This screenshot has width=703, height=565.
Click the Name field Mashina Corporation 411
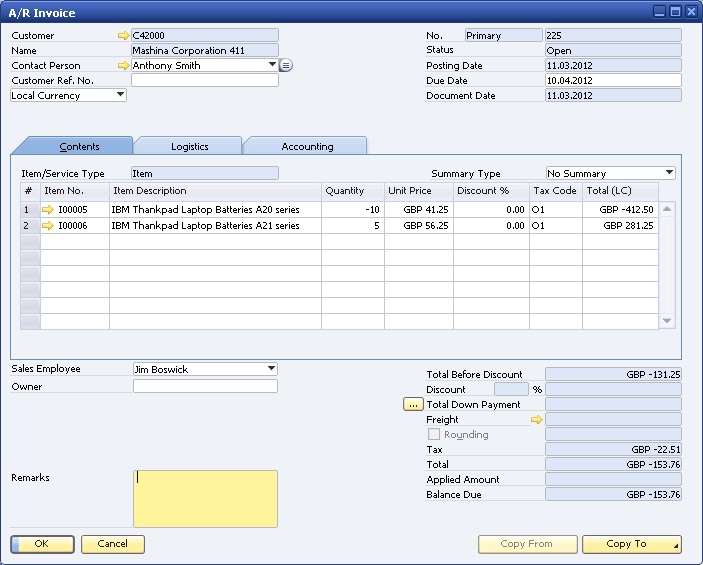click(205, 50)
